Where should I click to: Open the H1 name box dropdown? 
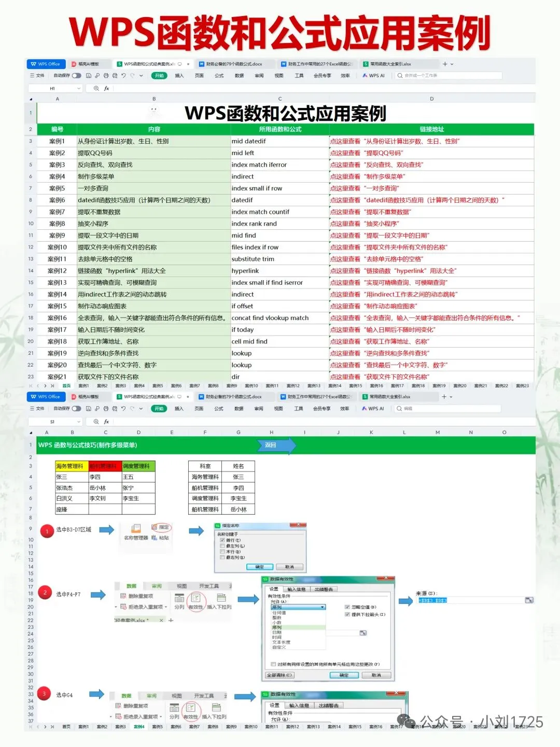pos(79,89)
